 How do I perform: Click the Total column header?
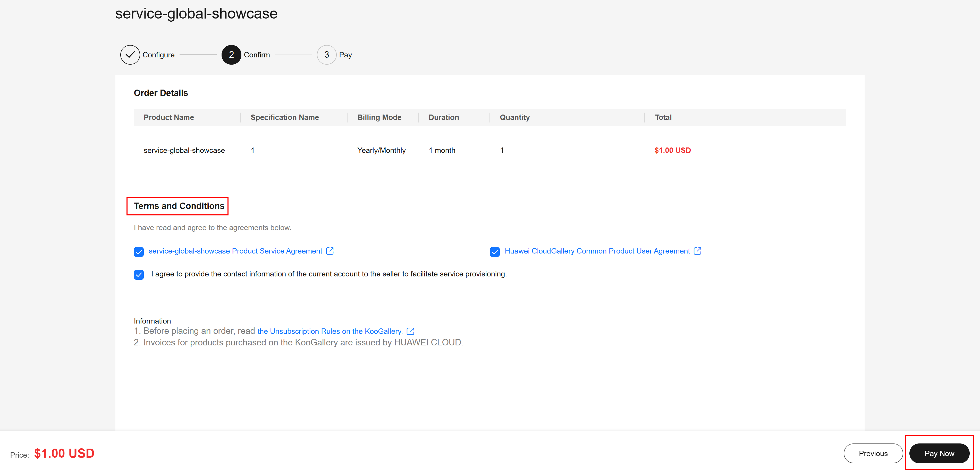pos(663,117)
